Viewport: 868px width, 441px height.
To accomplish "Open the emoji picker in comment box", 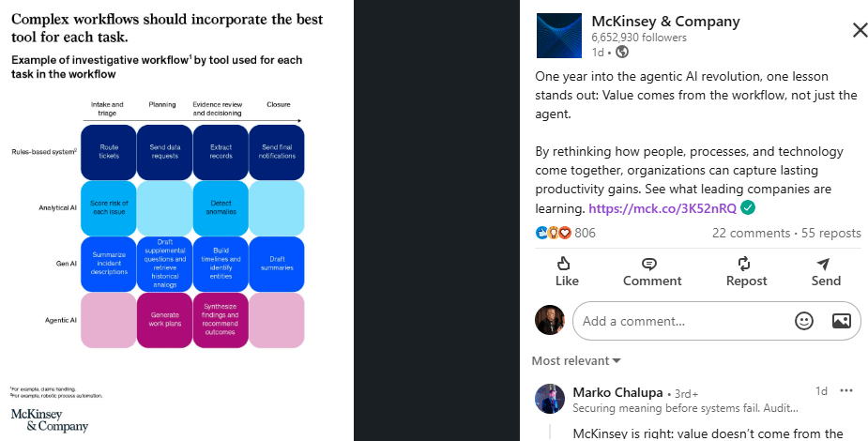I will (804, 321).
